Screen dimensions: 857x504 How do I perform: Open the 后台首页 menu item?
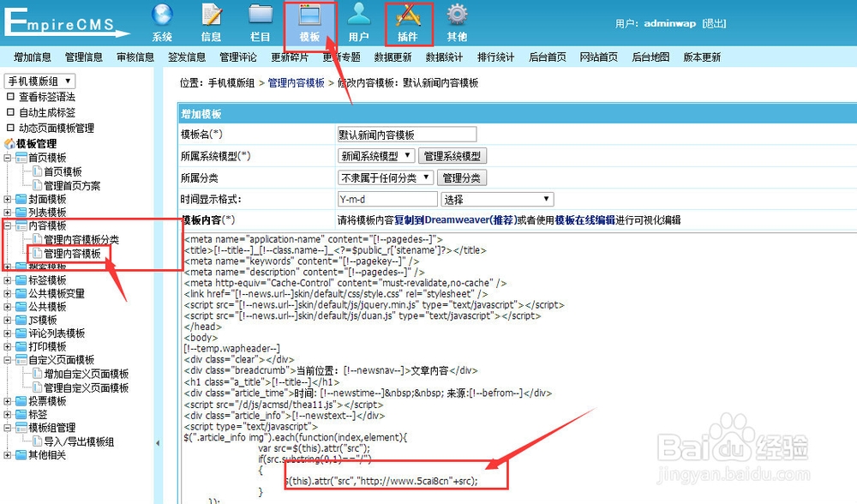(548, 57)
